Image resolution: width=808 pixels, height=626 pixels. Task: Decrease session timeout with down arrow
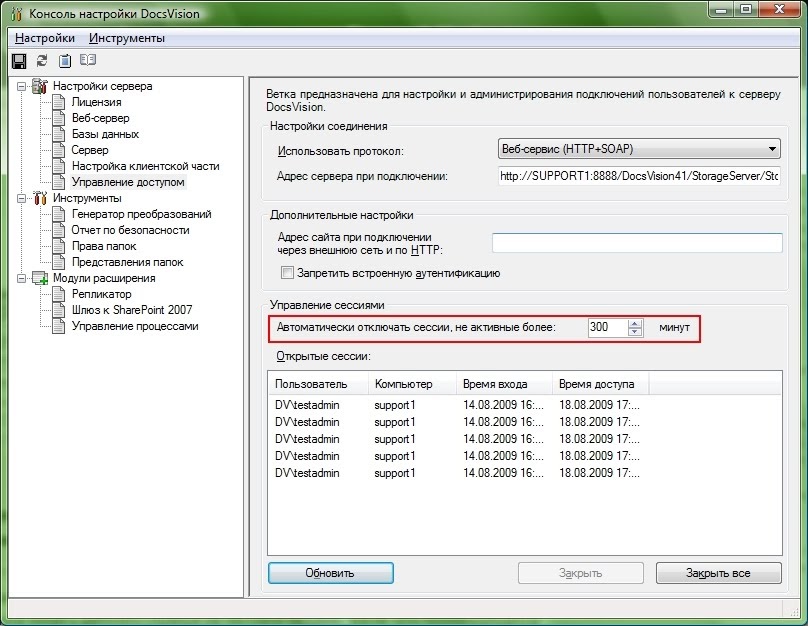point(635,331)
